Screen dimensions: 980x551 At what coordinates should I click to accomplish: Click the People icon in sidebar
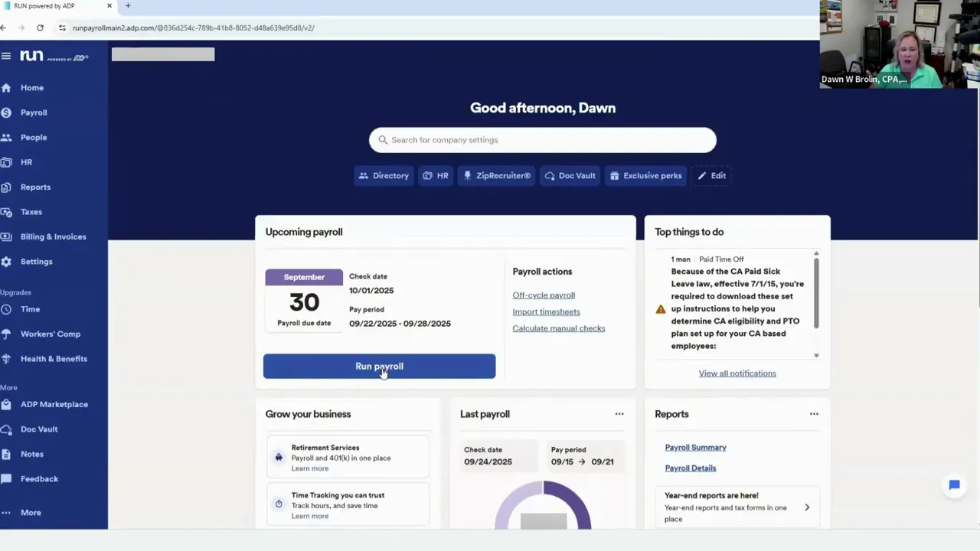pyautogui.click(x=6, y=138)
